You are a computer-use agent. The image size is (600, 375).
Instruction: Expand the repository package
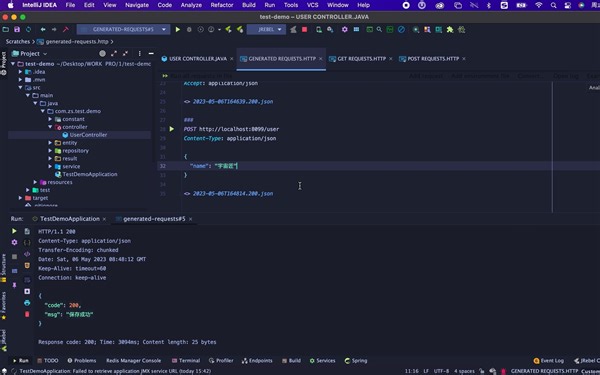[x=50, y=151]
